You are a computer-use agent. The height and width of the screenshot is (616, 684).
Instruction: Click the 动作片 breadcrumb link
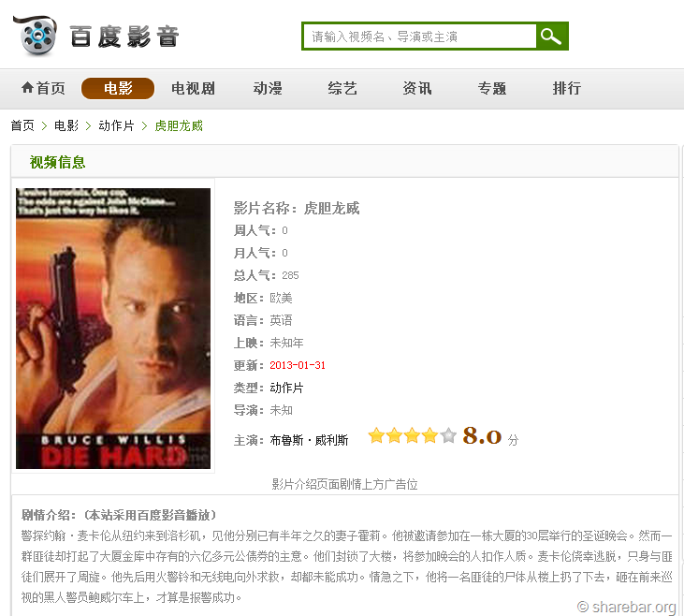pos(116,125)
